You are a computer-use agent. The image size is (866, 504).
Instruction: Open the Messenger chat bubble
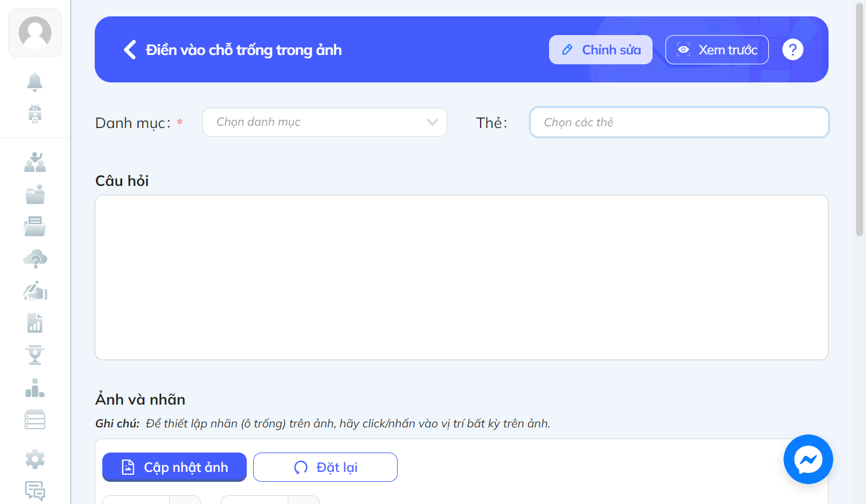[808, 459]
